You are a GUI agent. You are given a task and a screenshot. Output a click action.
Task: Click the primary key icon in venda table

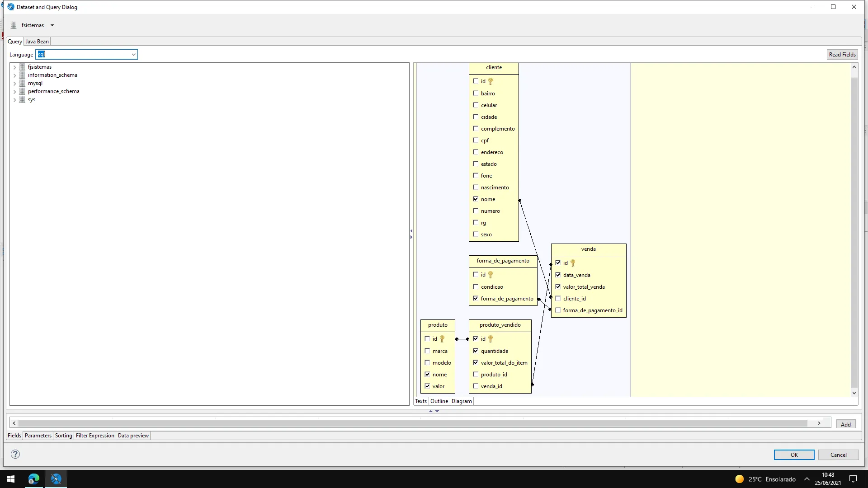(x=573, y=263)
